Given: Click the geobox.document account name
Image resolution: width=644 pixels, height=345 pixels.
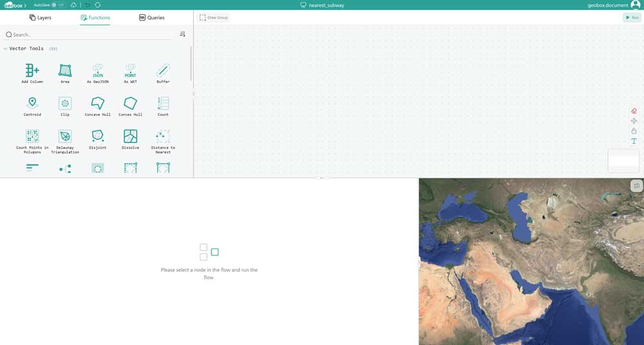Looking at the screenshot, I should pyautogui.click(x=608, y=5).
